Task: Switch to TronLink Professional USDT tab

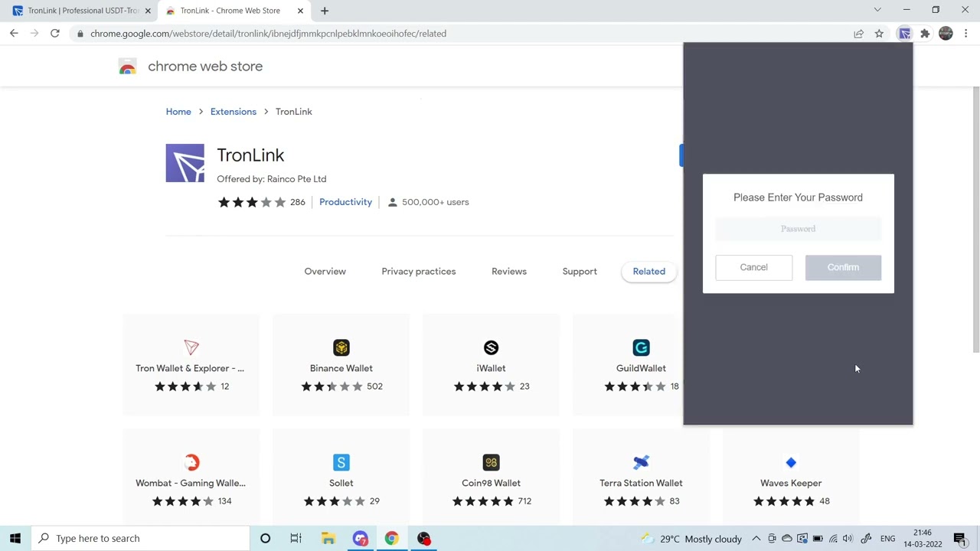Action: [81, 11]
